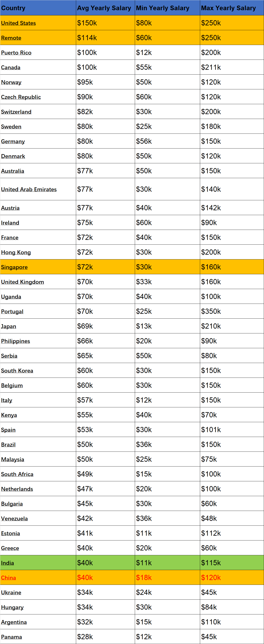The image size is (264, 644).
Task: Open the United States country link
Action: pyautogui.click(x=19, y=23)
